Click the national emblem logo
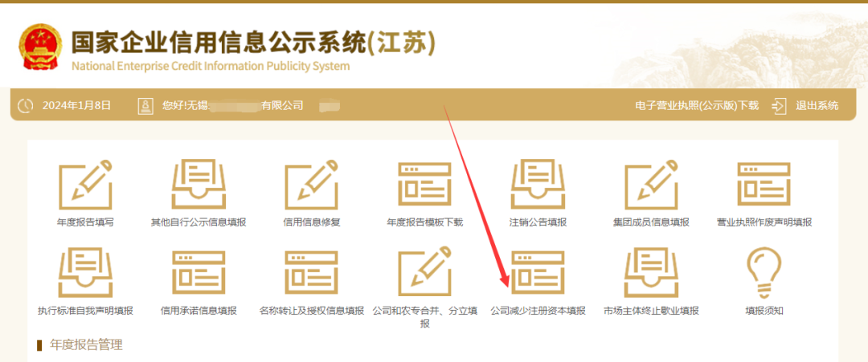 click(x=41, y=49)
